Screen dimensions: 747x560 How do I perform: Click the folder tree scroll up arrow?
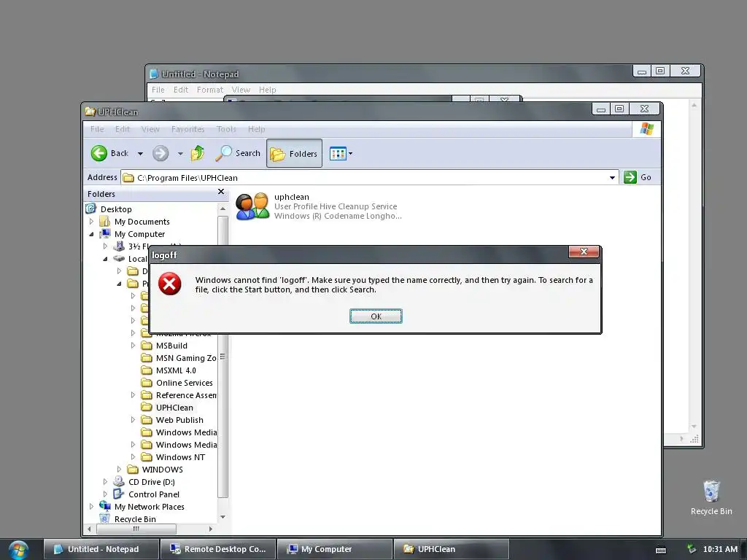click(222, 209)
